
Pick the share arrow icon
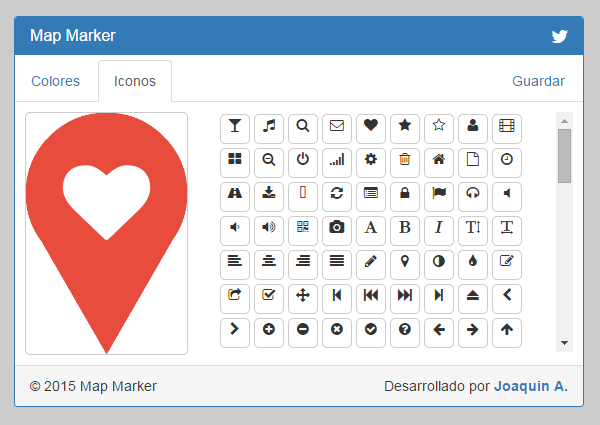click(x=235, y=299)
